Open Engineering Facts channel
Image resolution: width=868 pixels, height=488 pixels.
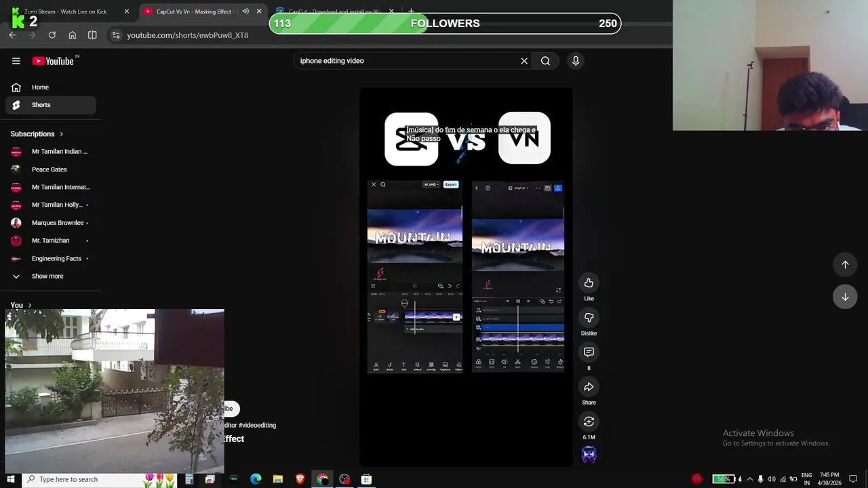[x=51, y=258]
